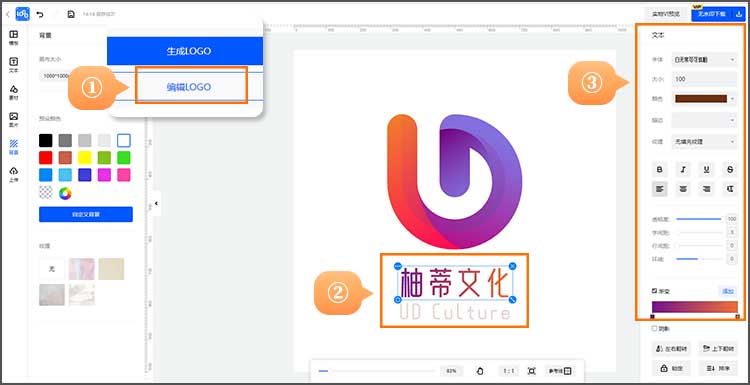This screenshot has height=385, width=750.
Task: Click the font size field showing 100
Action: coord(704,79)
